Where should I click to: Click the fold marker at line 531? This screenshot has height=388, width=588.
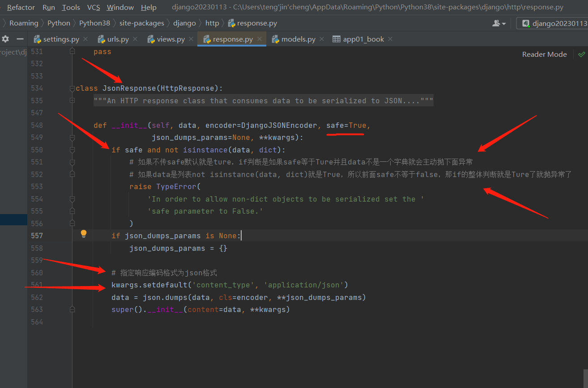coord(72,52)
